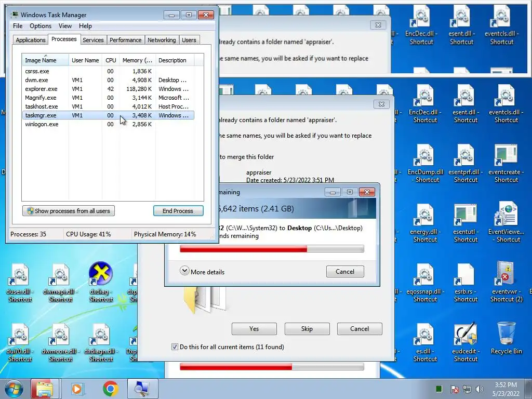Select the taskmgr.exe process row
This screenshot has height=399, width=532.
(x=108, y=115)
